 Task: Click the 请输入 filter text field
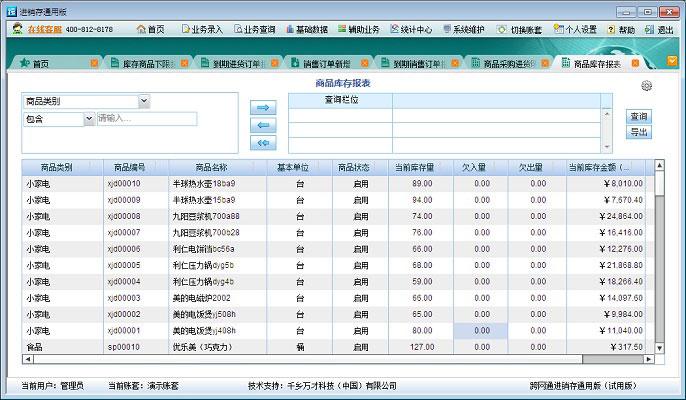[x=146, y=119]
